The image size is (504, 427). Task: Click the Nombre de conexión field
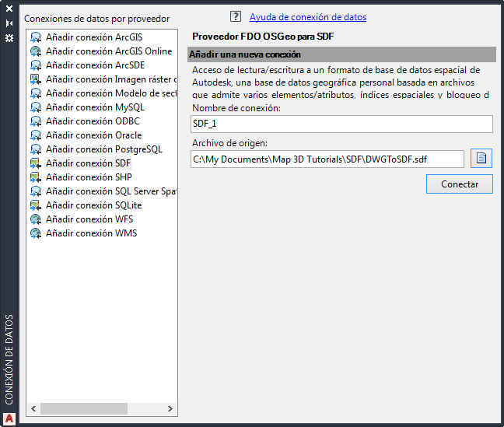341,124
